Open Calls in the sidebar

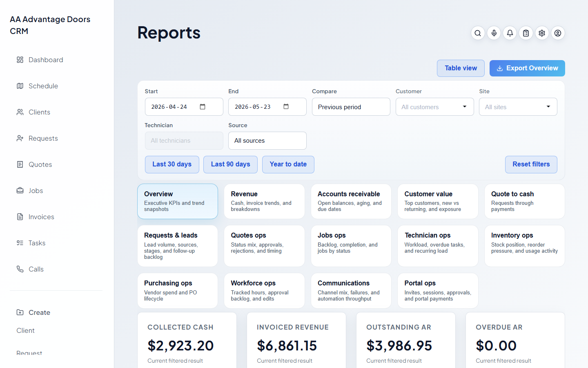[x=36, y=269]
